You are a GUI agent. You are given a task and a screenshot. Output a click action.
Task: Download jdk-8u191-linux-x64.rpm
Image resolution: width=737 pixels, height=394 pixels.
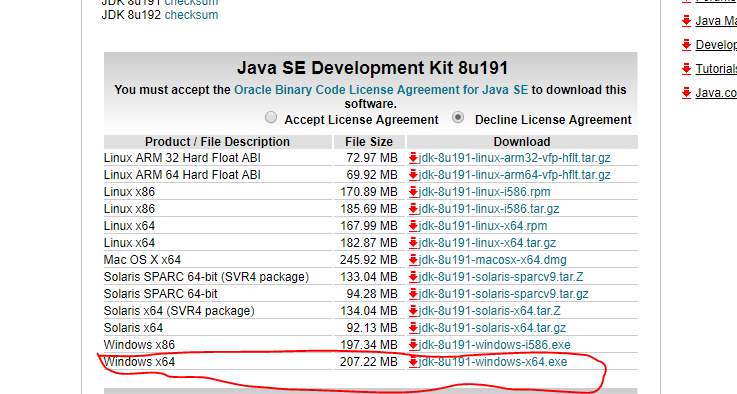(483, 226)
